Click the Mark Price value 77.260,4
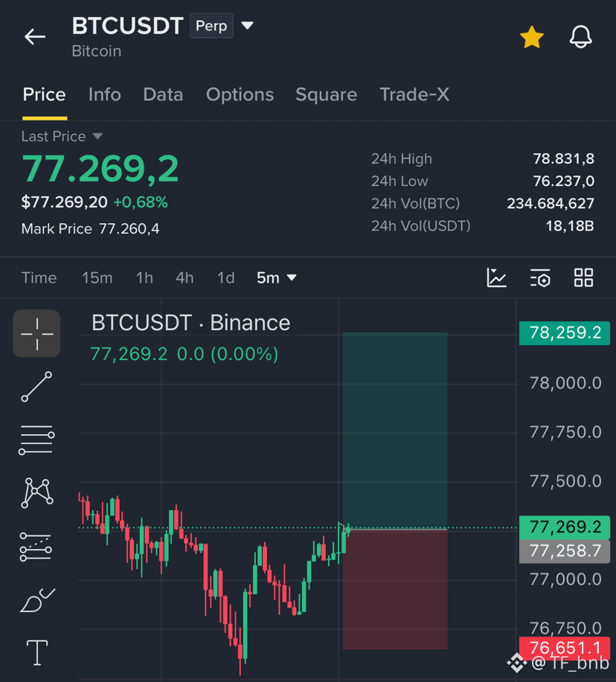The height and width of the screenshot is (682, 616). [x=129, y=229]
